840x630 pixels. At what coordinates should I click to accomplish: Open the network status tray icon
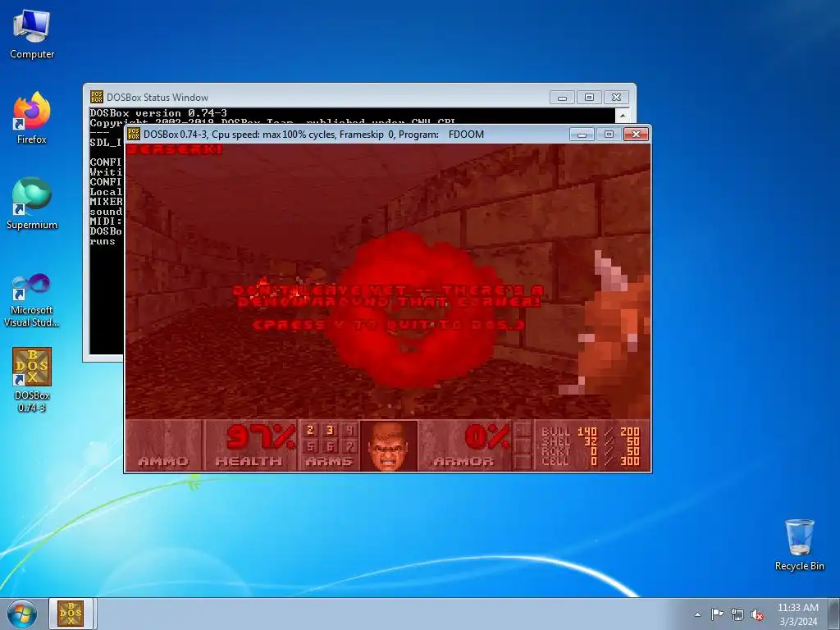coord(737,614)
